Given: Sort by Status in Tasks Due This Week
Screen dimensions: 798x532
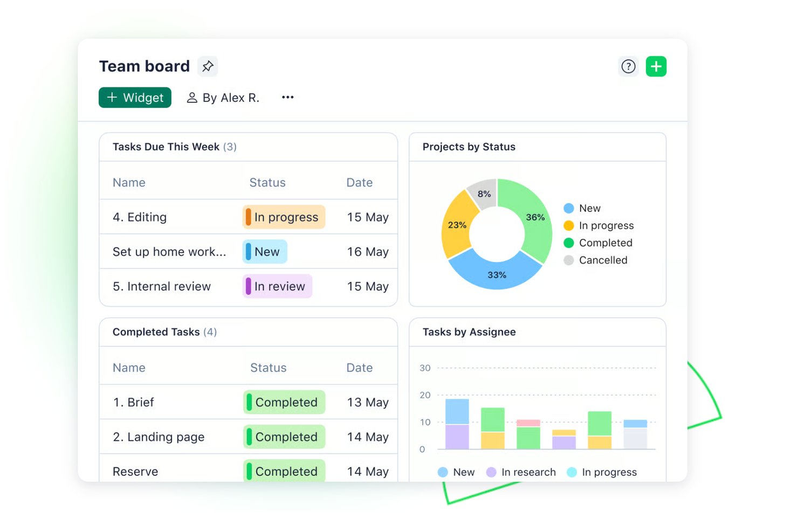Looking at the screenshot, I should tap(267, 183).
